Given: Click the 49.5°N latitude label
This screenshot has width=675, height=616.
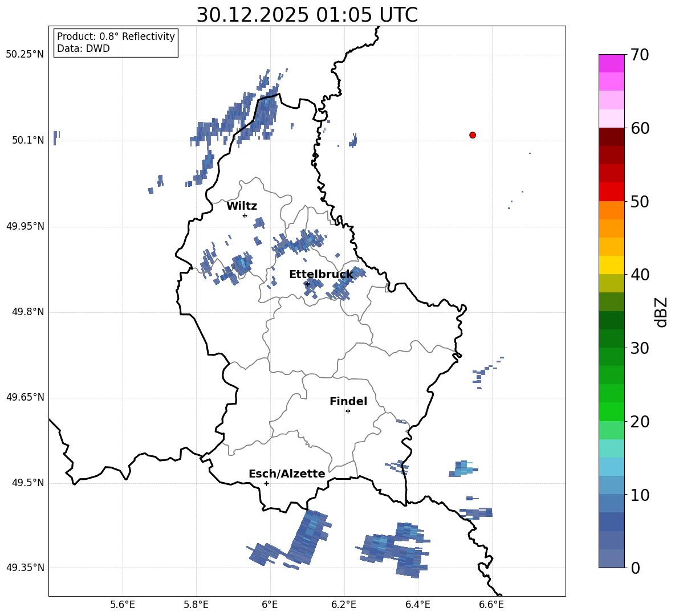Looking at the screenshot, I should pos(28,483).
